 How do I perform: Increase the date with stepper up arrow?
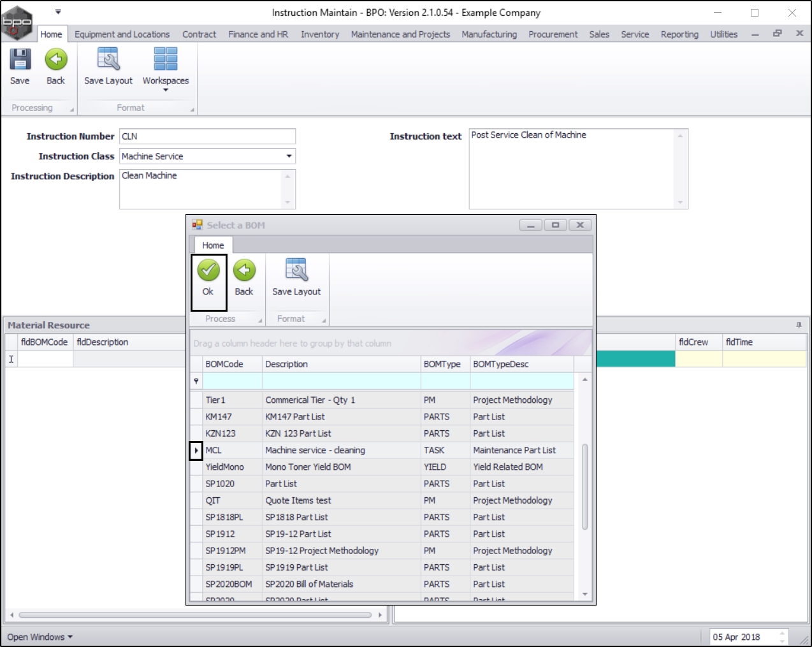point(782,634)
